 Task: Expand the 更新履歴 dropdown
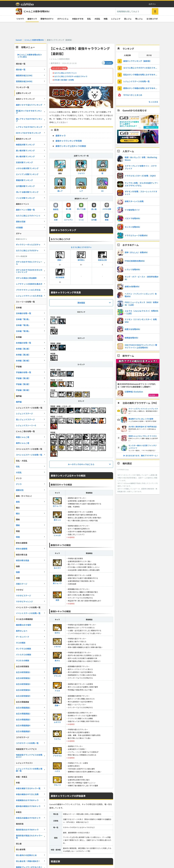click(81, 303)
